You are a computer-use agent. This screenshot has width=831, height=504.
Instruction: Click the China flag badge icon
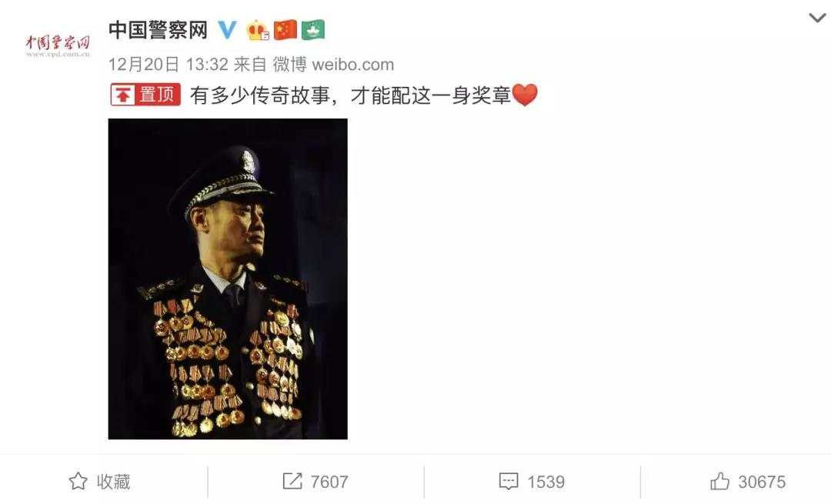(285, 30)
